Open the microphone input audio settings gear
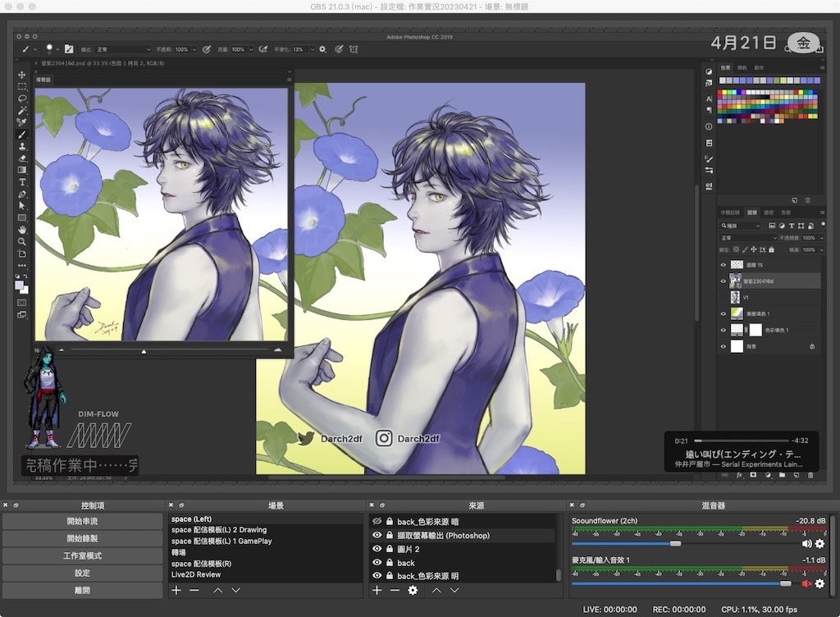 (819, 583)
